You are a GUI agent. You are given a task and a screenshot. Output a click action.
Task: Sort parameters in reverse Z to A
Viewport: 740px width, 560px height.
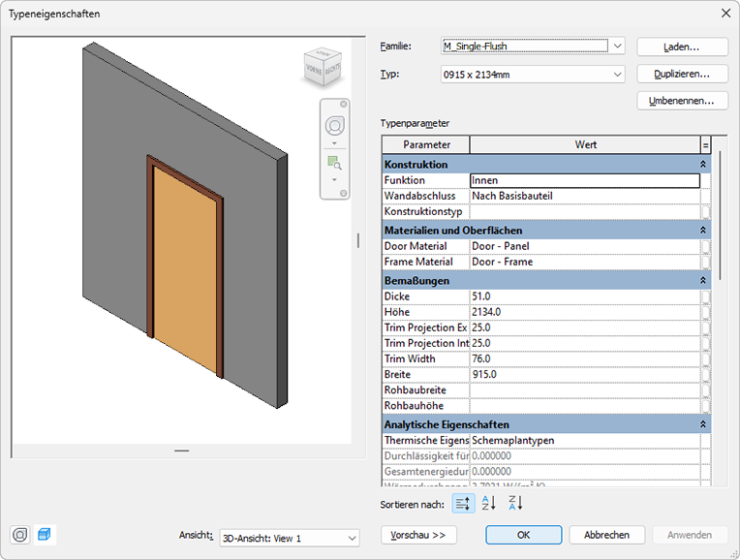(515, 503)
